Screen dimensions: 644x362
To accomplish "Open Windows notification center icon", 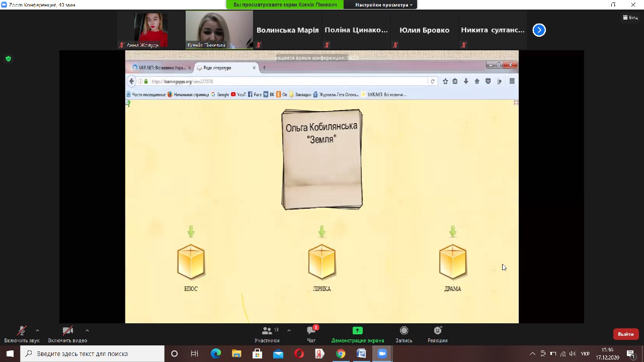I will click(x=630, y=353).
